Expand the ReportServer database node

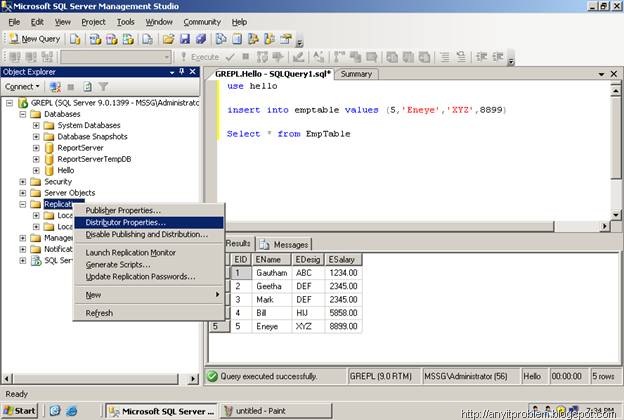(x=36, y=148)
